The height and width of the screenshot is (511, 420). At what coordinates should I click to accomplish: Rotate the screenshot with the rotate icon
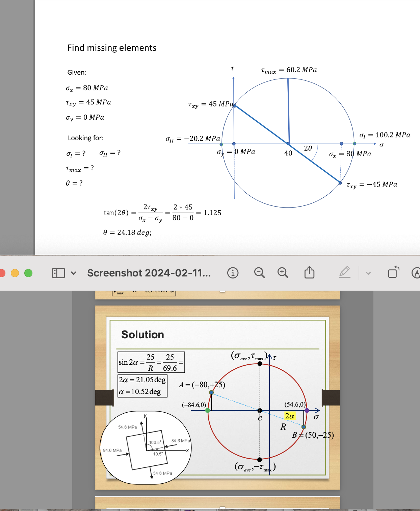[x=393, y=273]
